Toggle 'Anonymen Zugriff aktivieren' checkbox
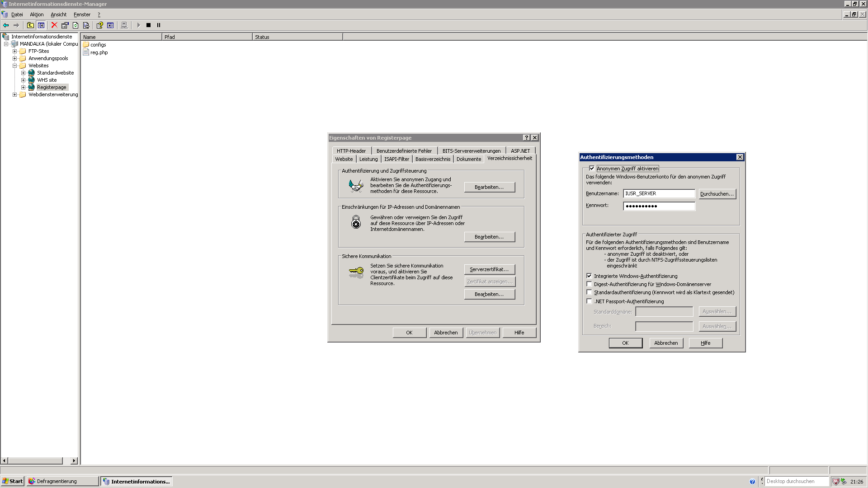The height and width of the screenshot is (488, 868). [x=592, y=169]
